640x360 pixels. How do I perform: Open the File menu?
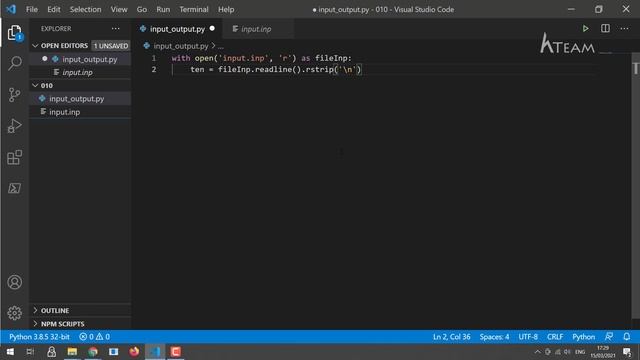click(x=32, y=9)
